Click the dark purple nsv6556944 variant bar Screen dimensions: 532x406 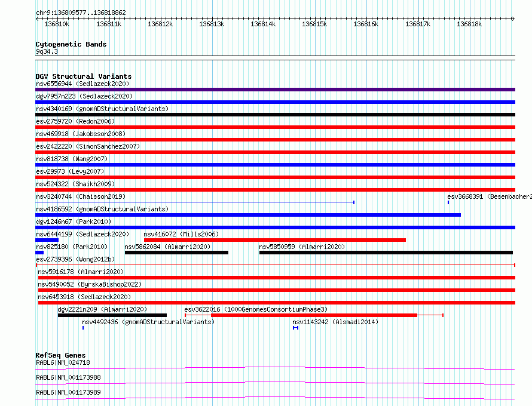click(275, 90)
